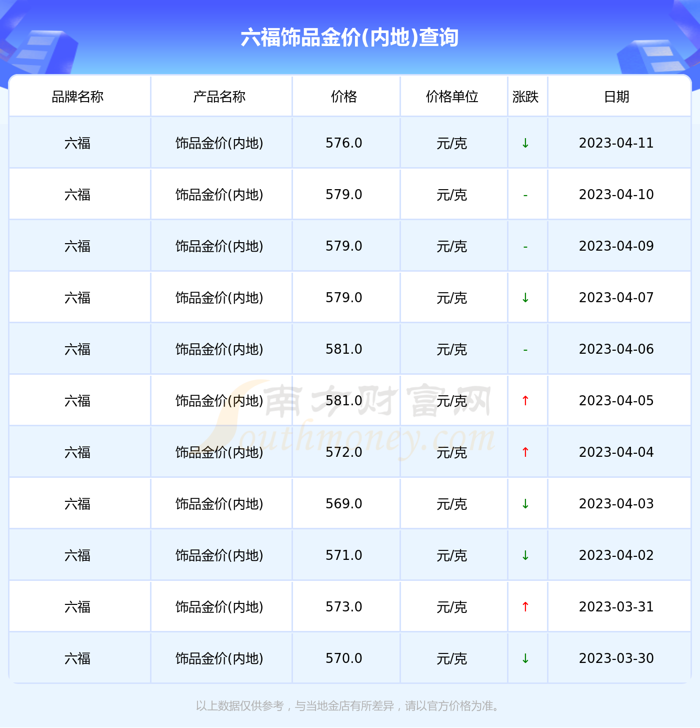Click the green down arrow in the 2023-03-30 row
Image resolution: width=700 pixels, height=728 pixels.
click(x=525, y=658)
